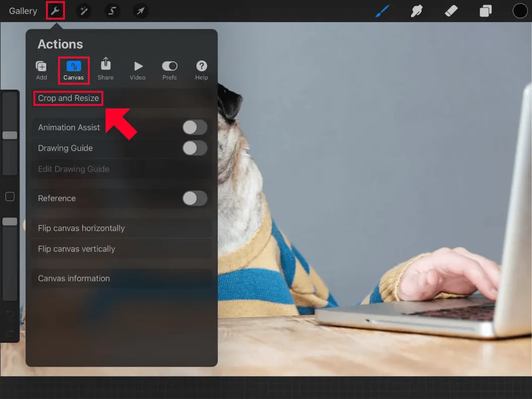Image resolution: width=532 pixels, height=399 pixels.
Task: Toggle the Drawing Guide switch
Action: point(195,148)
